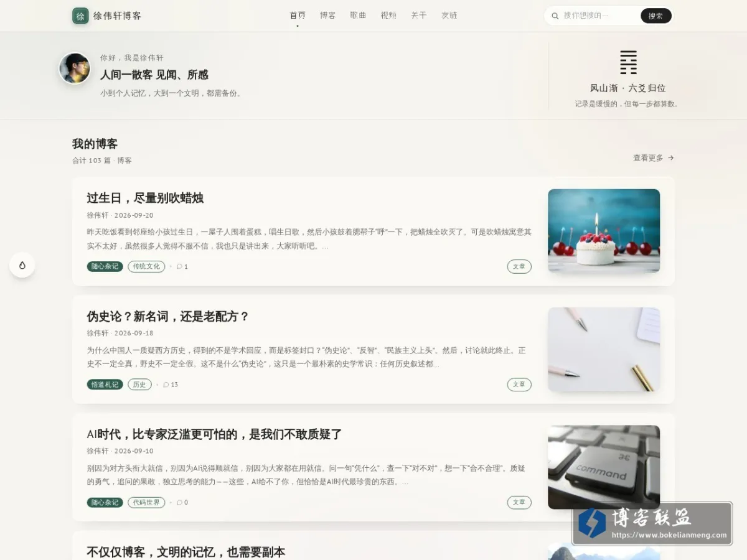Click comment icon showing 13 comments

tap(166, 385)
